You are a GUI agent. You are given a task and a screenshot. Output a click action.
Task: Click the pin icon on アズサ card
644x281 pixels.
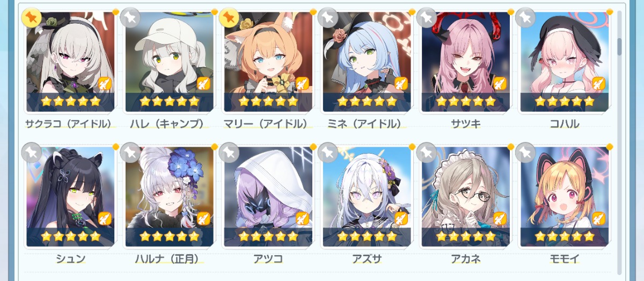[x=327, y=153]
